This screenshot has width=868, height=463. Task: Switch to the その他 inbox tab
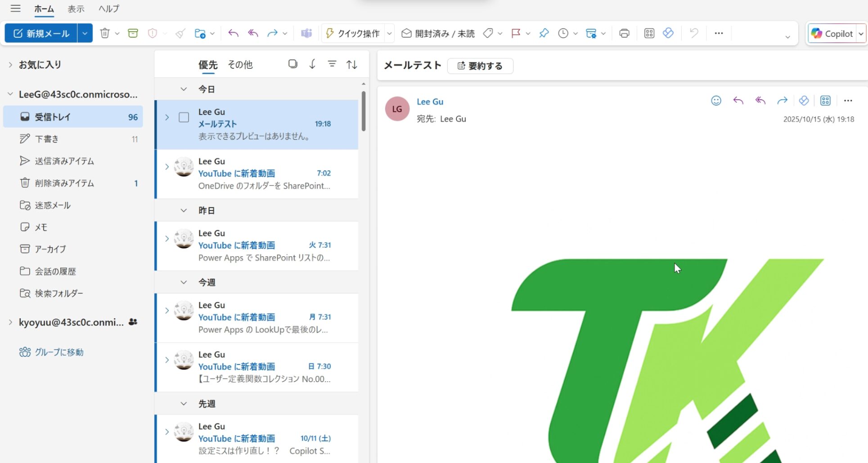click(240, 65)
